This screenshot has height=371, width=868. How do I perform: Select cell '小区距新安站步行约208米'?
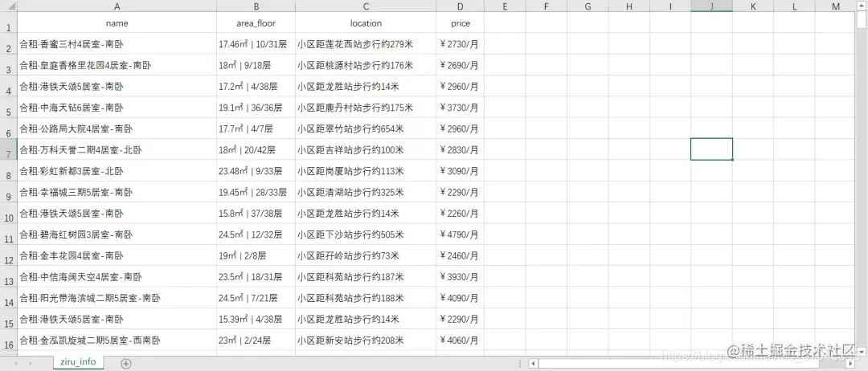(x=366, y=340)
